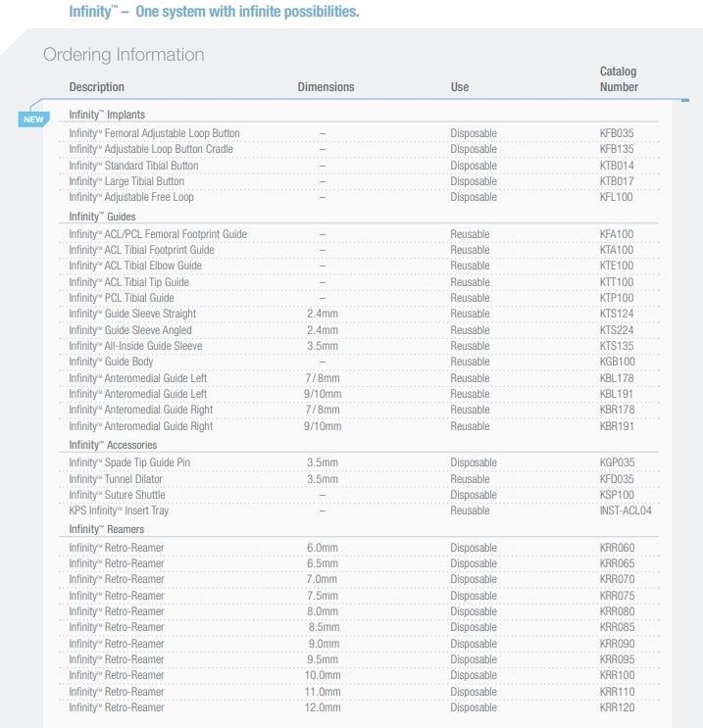This screenshot has height=728, width=703.
Task: Select the Infinity Accessories section heading
Action: click(113, 445)
